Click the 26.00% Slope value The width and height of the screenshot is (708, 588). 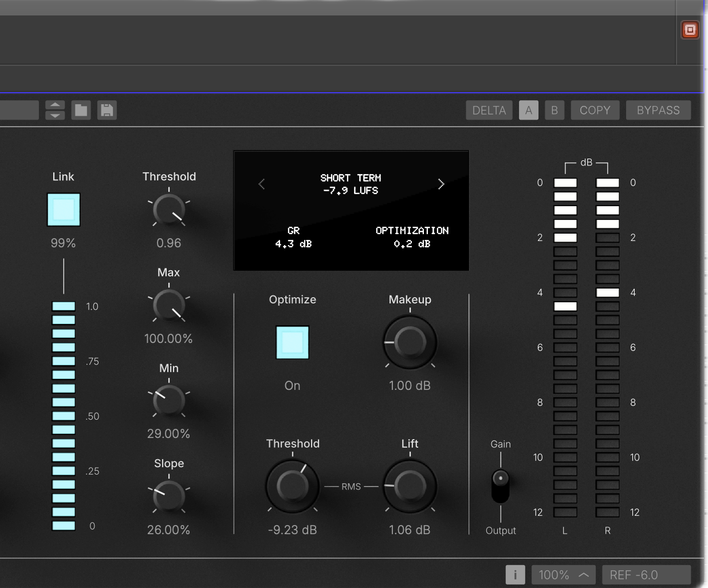(x=168, y=530)
